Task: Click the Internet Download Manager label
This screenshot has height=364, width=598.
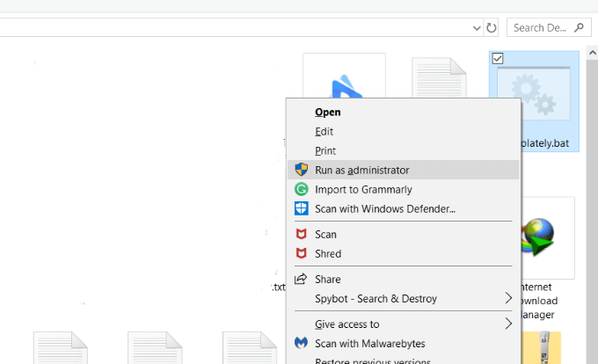Action: (x=538, y=301)
